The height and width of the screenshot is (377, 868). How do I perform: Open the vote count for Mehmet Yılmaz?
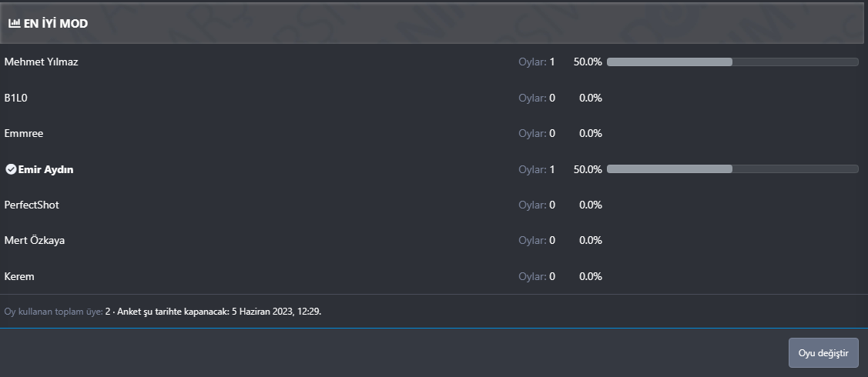click(x=537, y=62)
